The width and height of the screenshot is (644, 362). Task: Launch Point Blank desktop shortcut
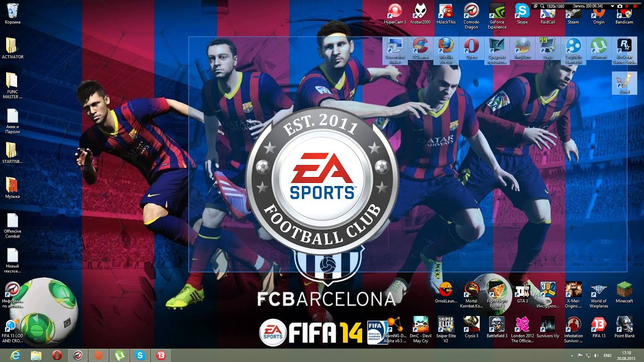click(x=624, y=327)
